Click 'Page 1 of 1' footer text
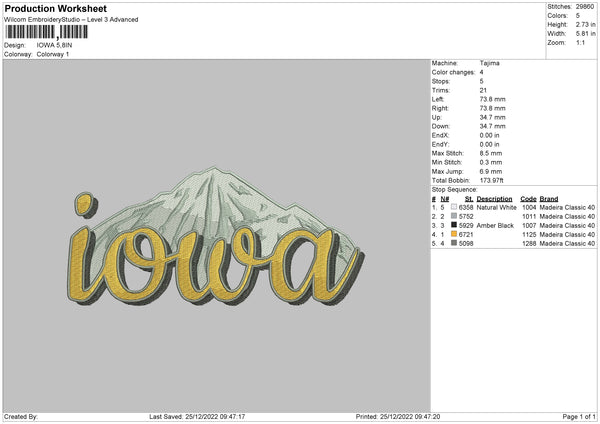This screenshot has height=424, width=600. click(579, 416)
